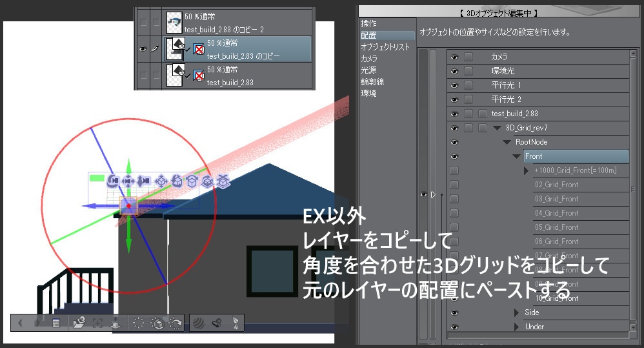The width and height of the screenshot is (644, 348).
Task: Check the visibility box of +1000_Grid_Front
Action: click(454, 170)
